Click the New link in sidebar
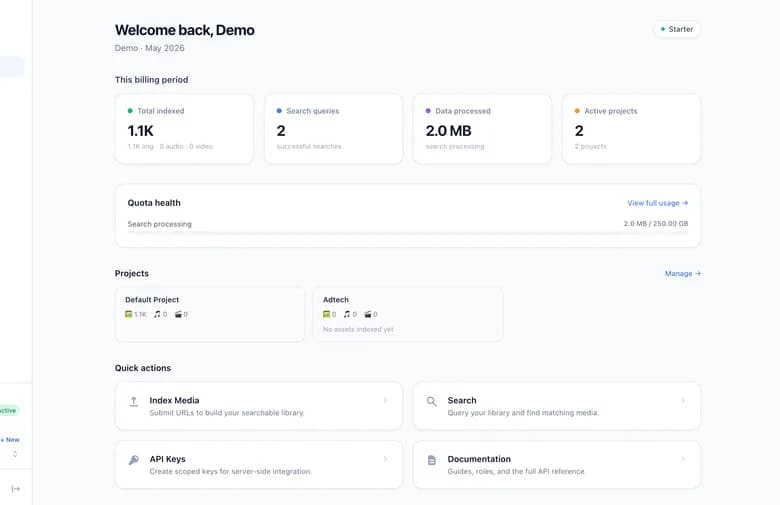Screen dimensions: 780x505 (10, 440)
